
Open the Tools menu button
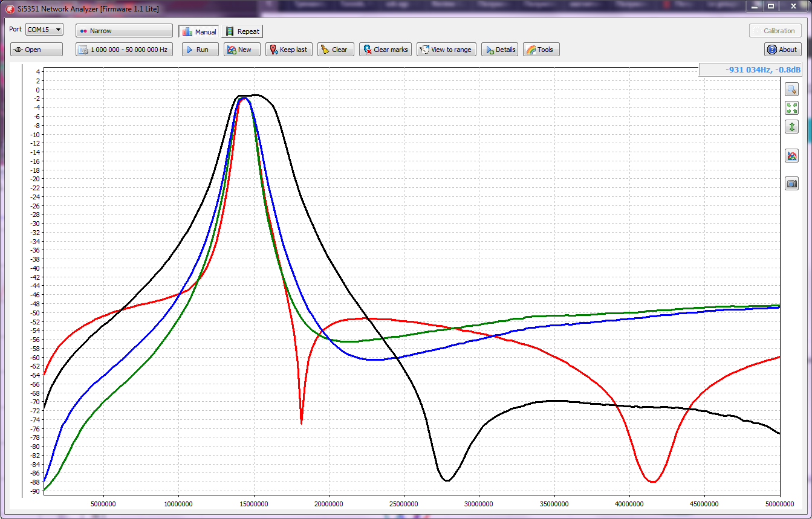pos(541,50)
